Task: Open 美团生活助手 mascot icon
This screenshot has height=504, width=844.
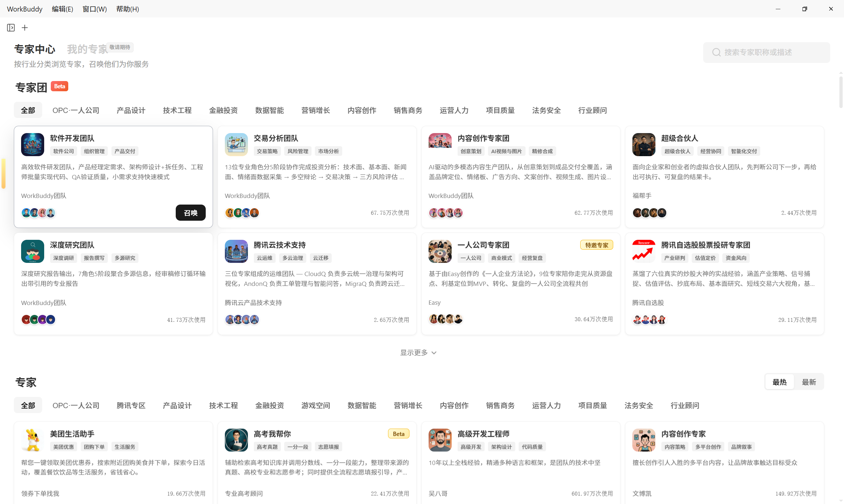Action: pyautogui.click(x=33, y=440)
